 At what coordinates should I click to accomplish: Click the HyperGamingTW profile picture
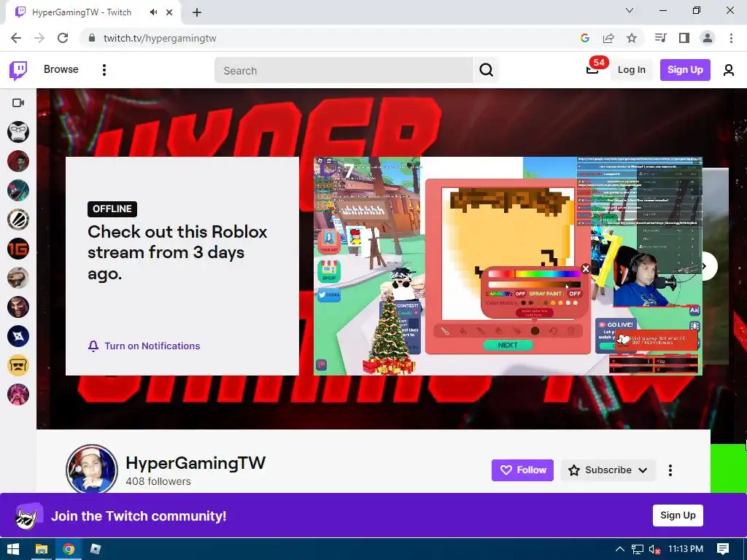(x=91, y=470)
